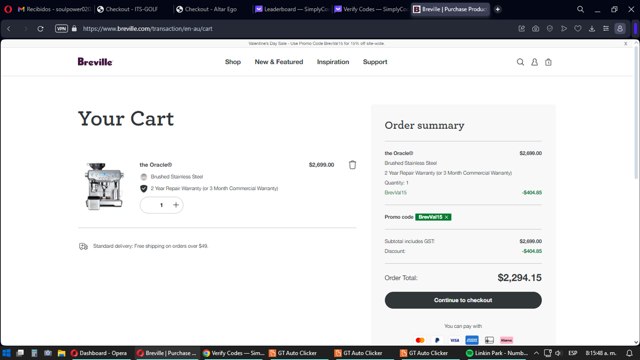Open Windows Start menu

[6, 353]
